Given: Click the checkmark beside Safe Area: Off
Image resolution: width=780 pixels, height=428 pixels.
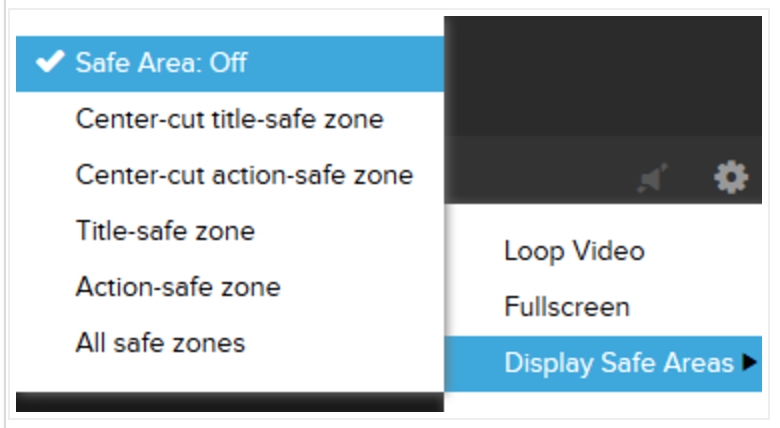Looking at the screenshot, I should click(x=50, y=62).
